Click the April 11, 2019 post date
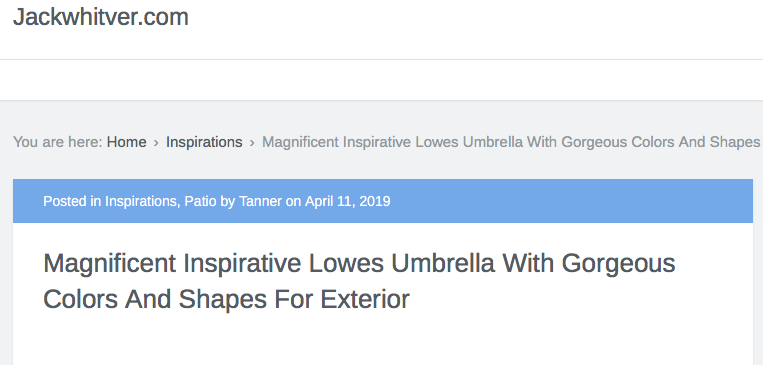Image resolution: width=763 pixels, height=365 pixels. coord(347,201)
